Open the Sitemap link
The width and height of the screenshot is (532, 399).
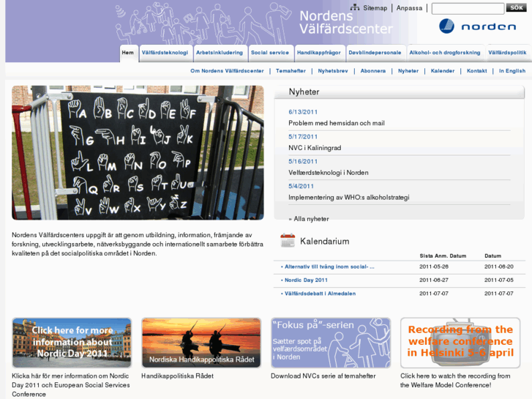375,8
